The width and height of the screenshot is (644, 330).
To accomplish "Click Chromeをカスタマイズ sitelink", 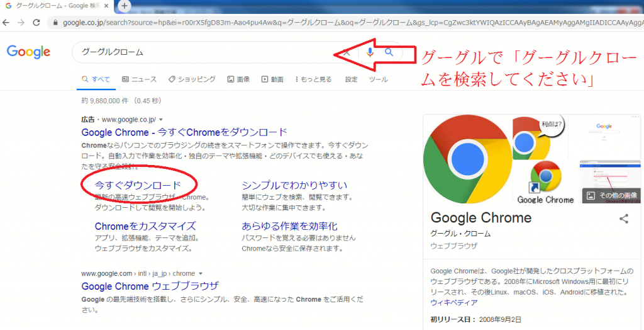I will tap(145, 226).
